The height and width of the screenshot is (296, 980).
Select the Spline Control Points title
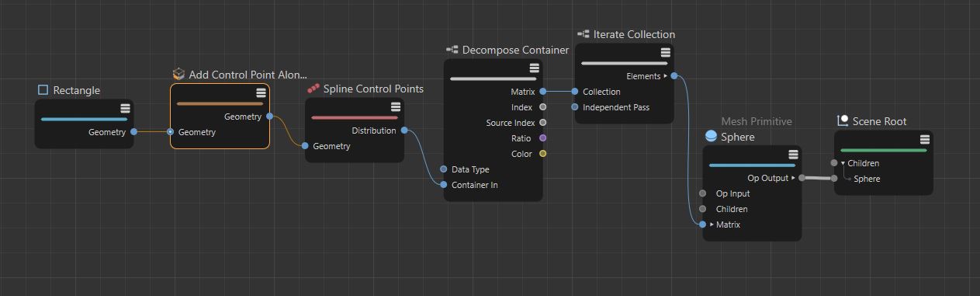pos(373,89)
